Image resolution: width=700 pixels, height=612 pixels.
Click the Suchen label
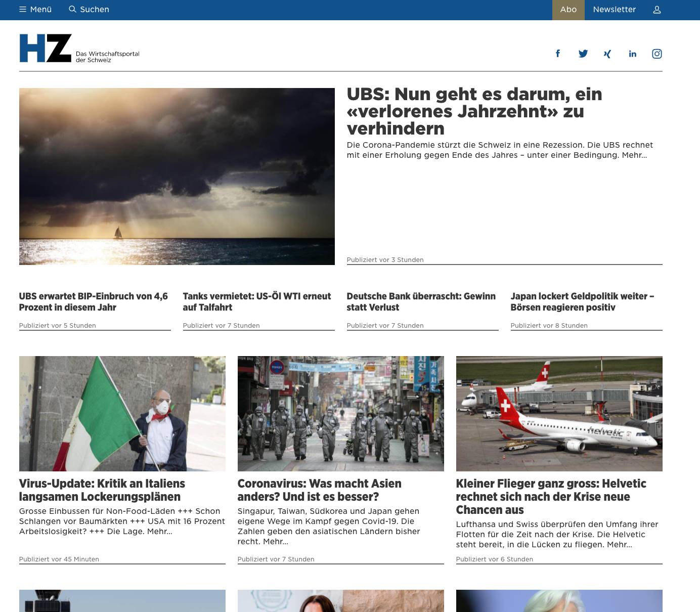(95, 10)
